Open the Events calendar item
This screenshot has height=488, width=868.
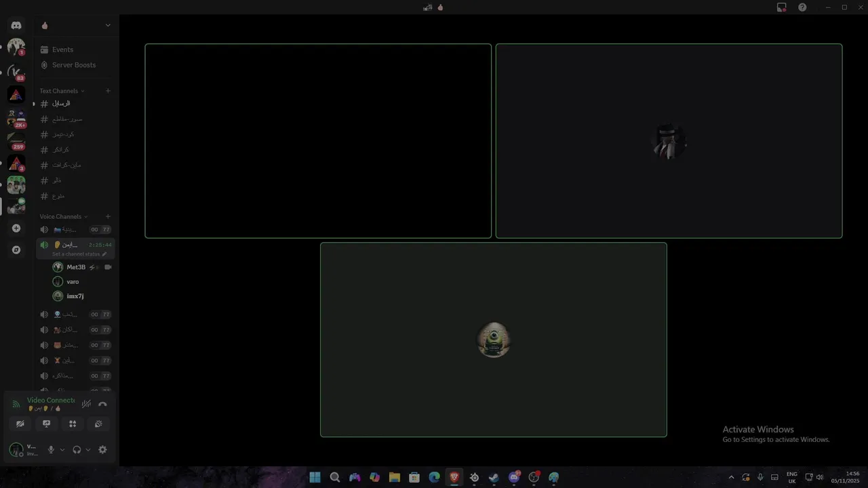(75, 49)
